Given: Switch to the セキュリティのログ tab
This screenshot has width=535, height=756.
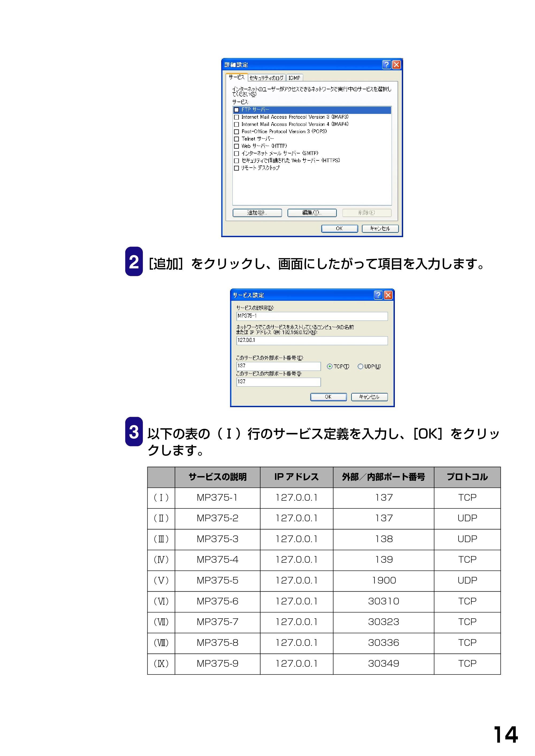Looking at the screenshot, I should [x=266, y=78].
